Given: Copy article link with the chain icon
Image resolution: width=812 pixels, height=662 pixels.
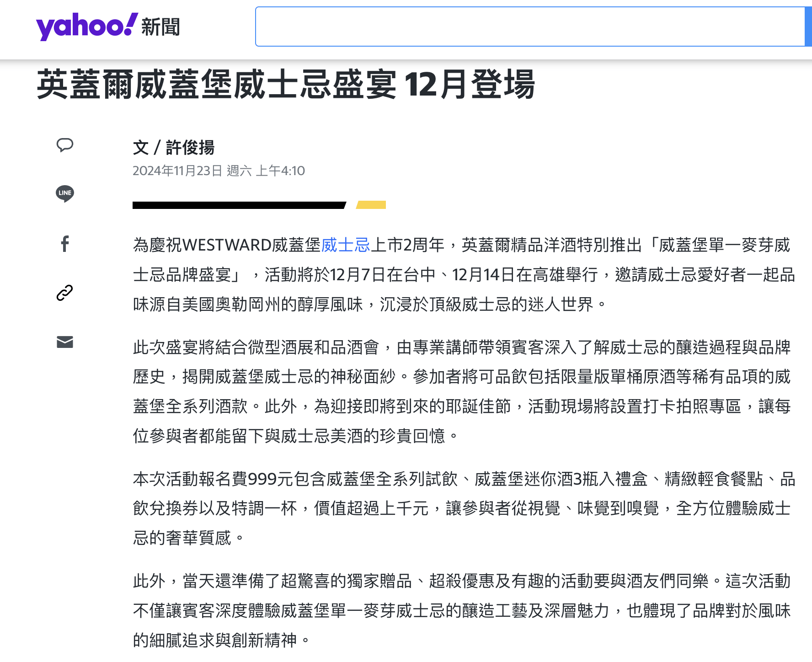Looking at the screenshot, I should tap(65, 293).
